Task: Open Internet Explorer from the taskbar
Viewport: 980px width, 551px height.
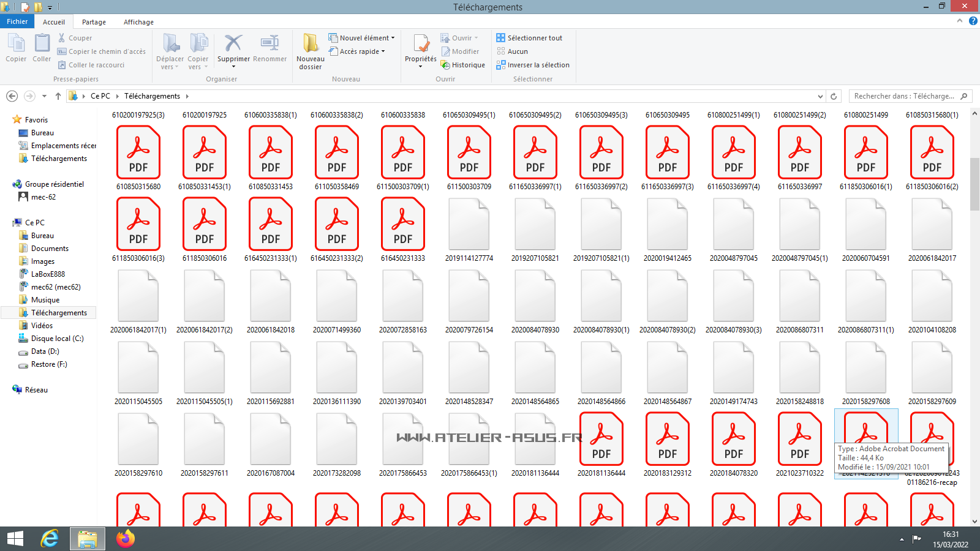Action: 50,539
